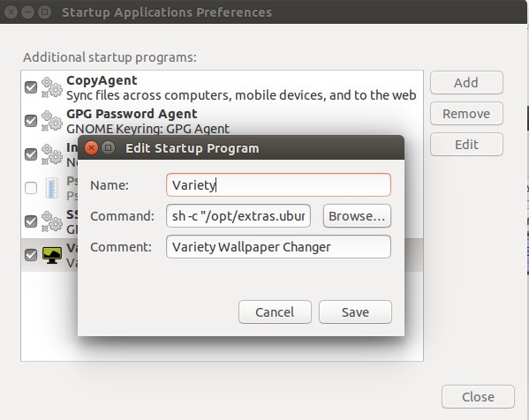Viewport: 529px width, 420px height.
Task: Disable the GPG Password Agent checkbox
Action: [x=31, y=121]
